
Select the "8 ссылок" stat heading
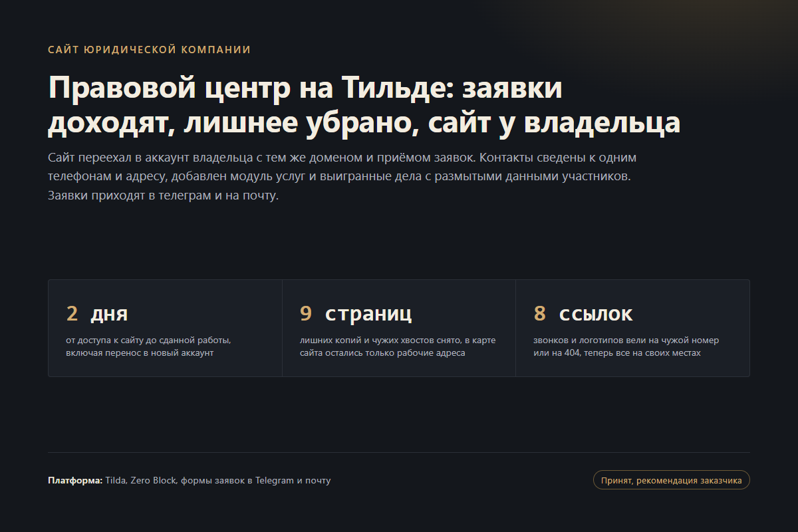(583, 313)
